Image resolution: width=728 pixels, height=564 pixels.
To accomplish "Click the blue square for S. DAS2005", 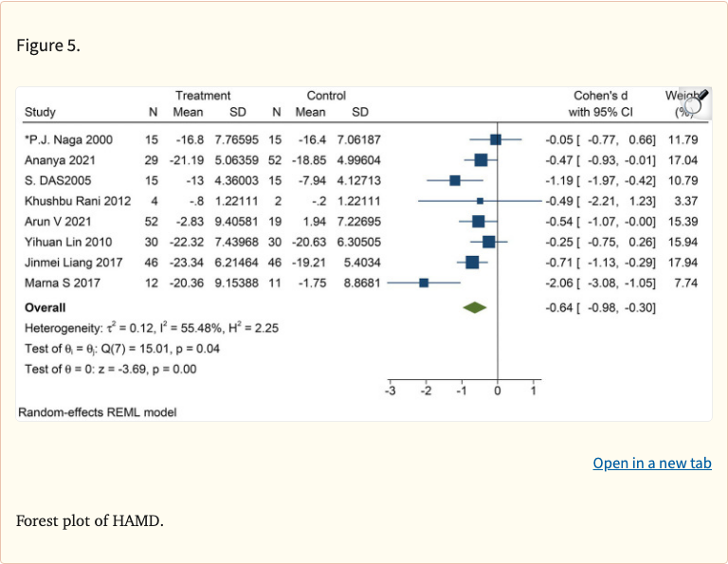I will pyautogui.click(x=455, y=180).
